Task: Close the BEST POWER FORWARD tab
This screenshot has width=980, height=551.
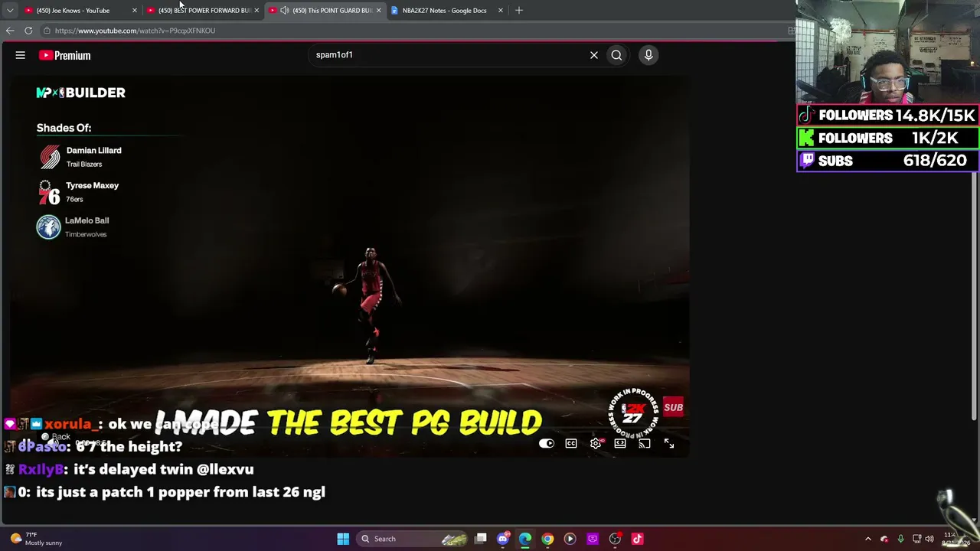Action: (256, 10)
